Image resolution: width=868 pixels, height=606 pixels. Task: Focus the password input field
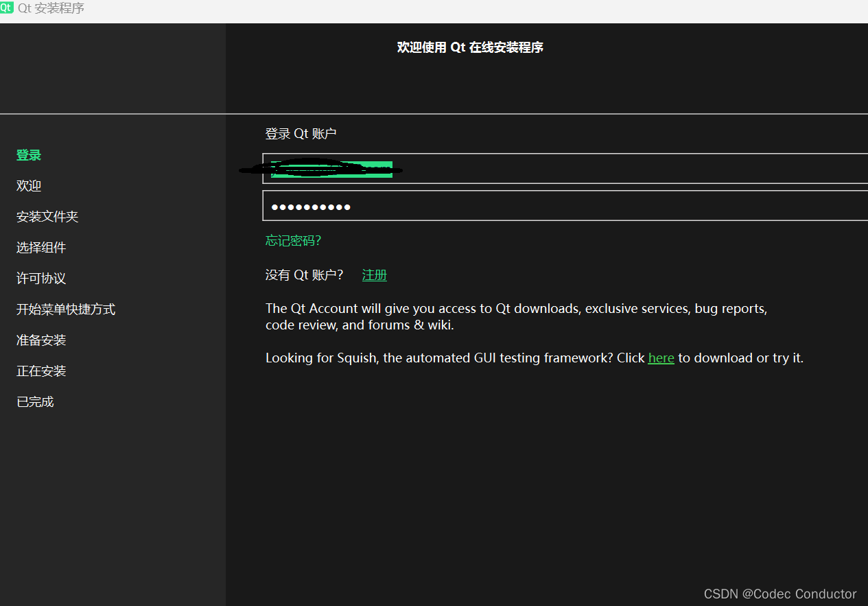pyautogui.click(x=565, y=206)
